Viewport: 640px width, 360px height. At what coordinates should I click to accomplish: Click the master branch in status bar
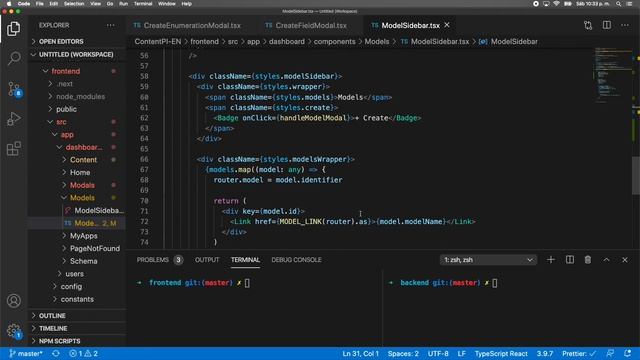pos(26,353)
